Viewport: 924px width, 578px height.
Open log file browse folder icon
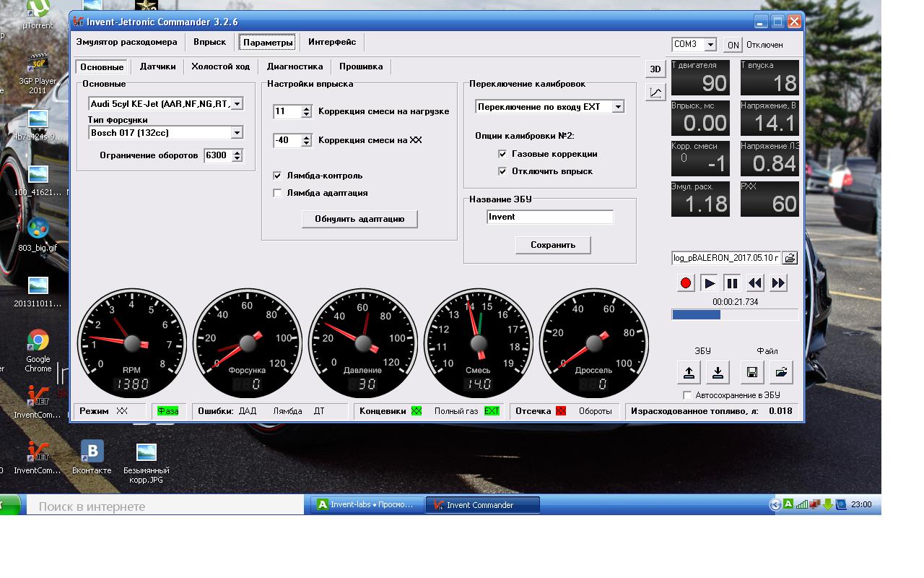pos(790,258)
